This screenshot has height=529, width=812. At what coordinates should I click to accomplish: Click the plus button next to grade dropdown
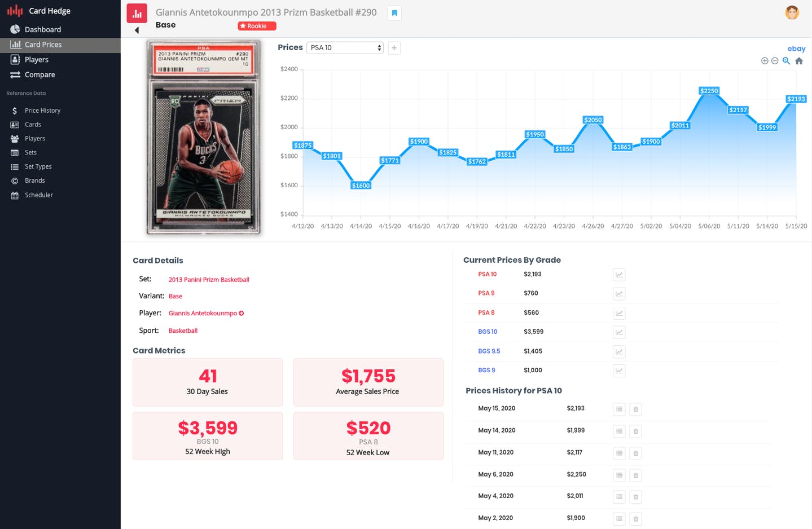[394, 48]
